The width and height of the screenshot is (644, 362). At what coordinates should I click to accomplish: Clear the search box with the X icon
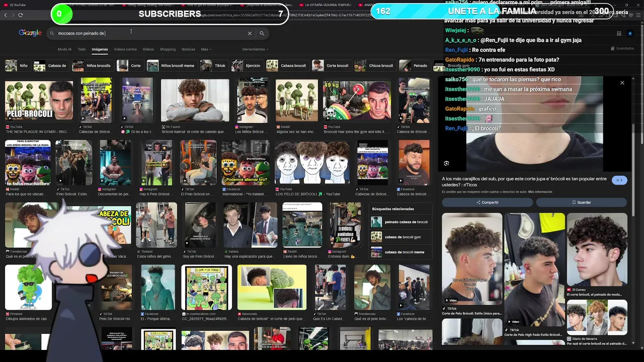(250, 33)
